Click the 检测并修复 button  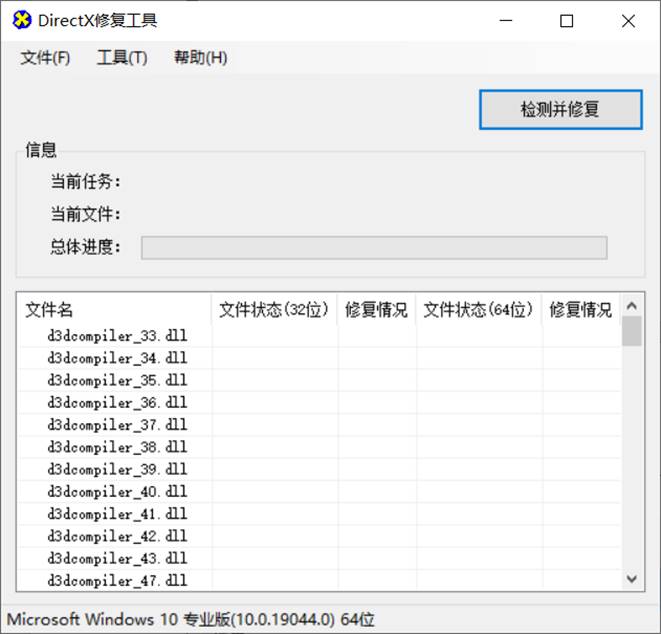pos(561,110)
